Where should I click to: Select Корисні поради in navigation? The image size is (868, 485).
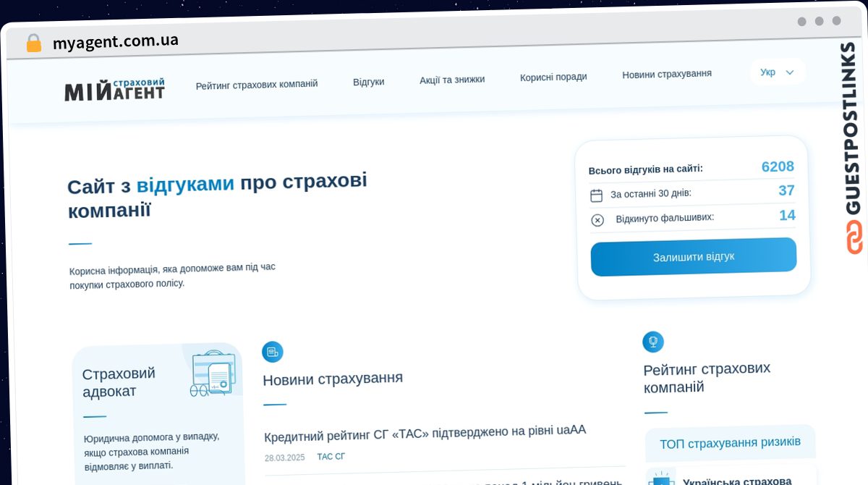[553, 77]
